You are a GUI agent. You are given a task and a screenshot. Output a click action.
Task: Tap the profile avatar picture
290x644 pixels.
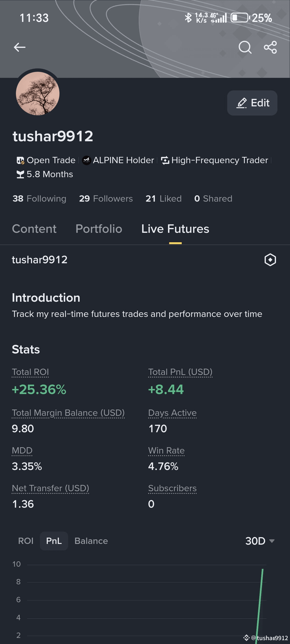(x=38, y=94)
